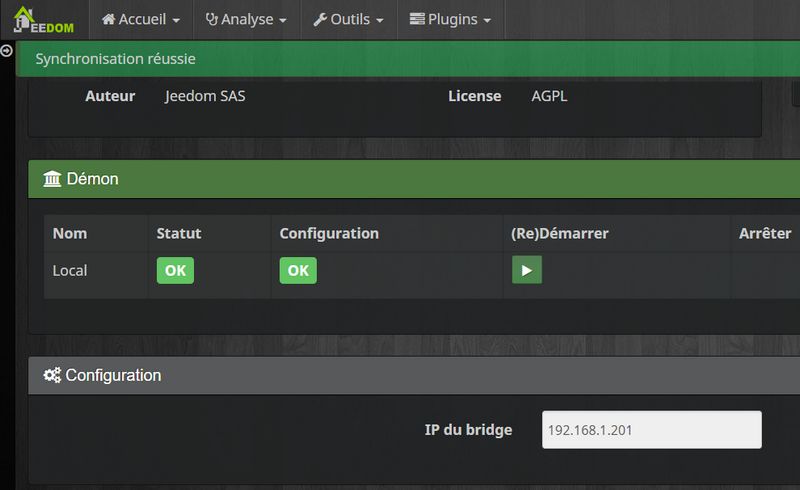The width and height of the screenshot is (800, 490).
Task: Focus the IP du bridge input field
Action: [651, 430]
